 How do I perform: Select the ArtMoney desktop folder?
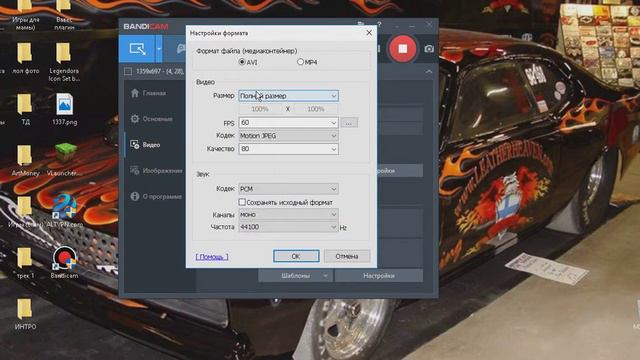coord(25,160)
